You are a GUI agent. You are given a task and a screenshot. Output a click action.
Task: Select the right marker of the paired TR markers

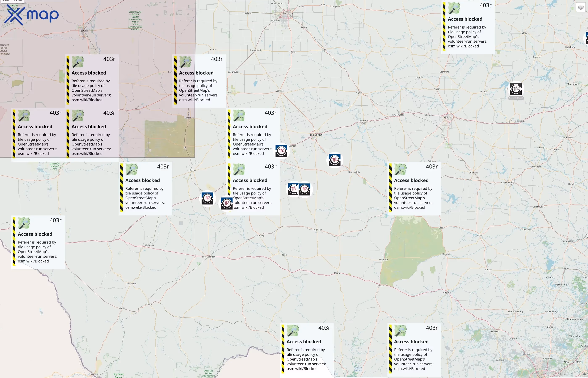[304, 189]
